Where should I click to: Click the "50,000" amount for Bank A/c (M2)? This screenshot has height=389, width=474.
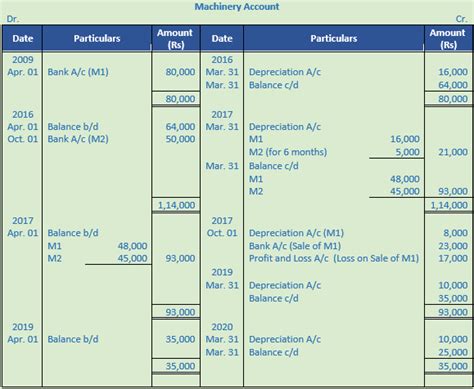click(180, 139)
